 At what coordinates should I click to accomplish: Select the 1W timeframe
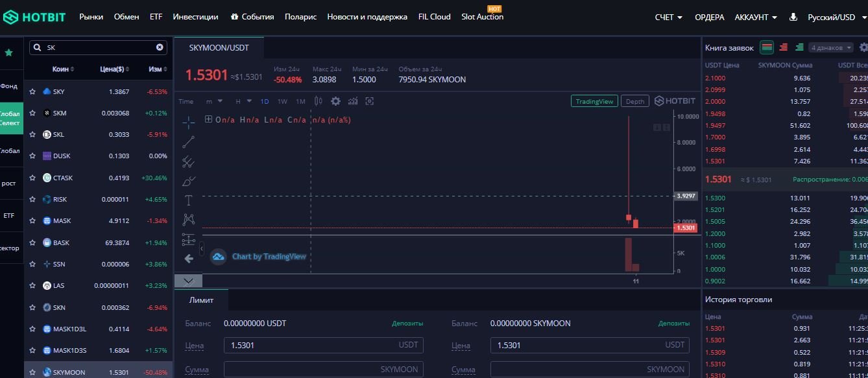coord(282,101)
